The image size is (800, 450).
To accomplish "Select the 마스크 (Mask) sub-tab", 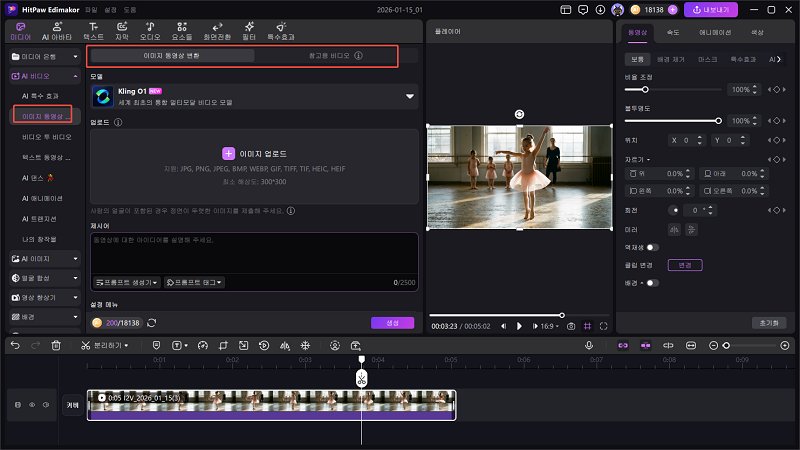I will [x=707, y=59].
